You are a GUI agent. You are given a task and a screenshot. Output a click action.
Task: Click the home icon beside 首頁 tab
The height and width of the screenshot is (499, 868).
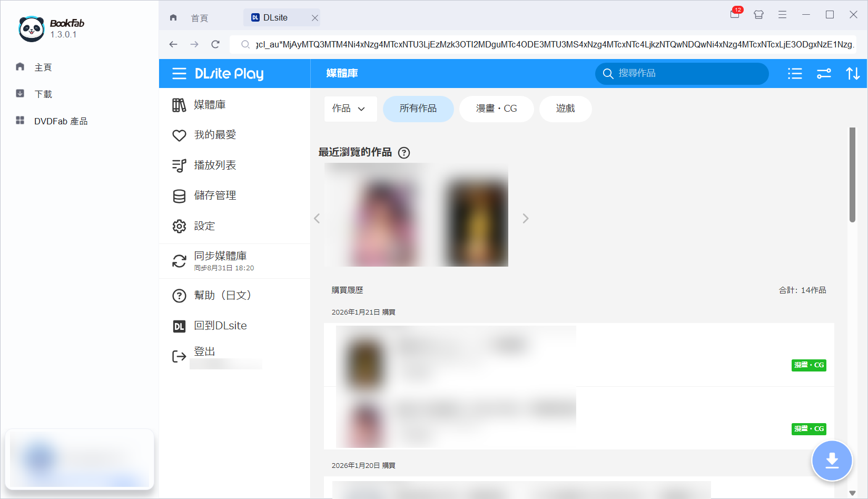(173, 17)
